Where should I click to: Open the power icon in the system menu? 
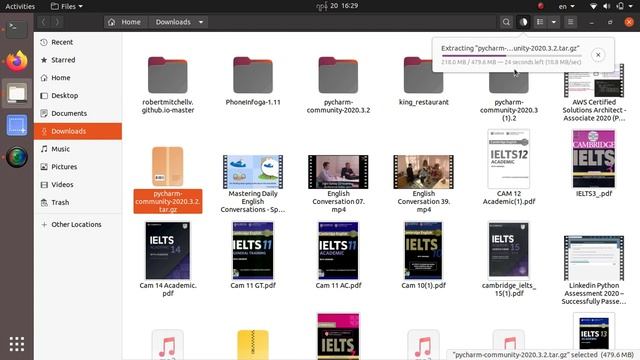click(x=620, y=6)
